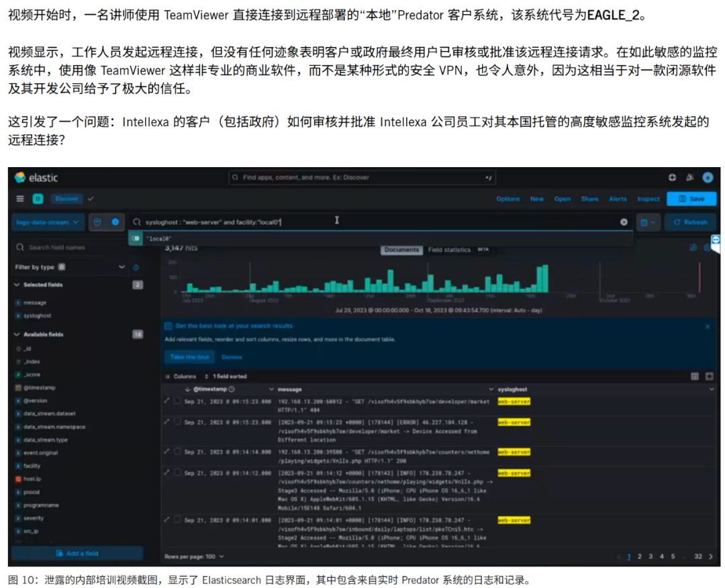
Task: Click the host.ip field type icon
Action: click(19, 479)
